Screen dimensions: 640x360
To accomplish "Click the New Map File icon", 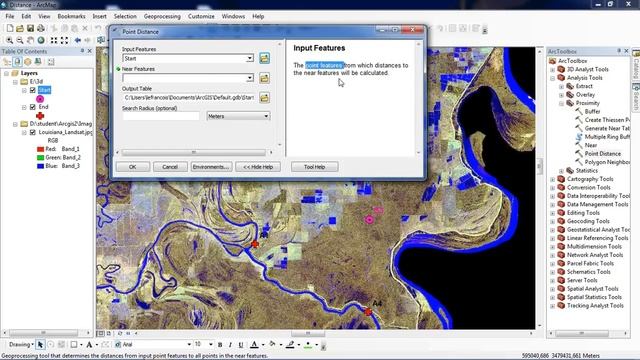I will 9,28.
